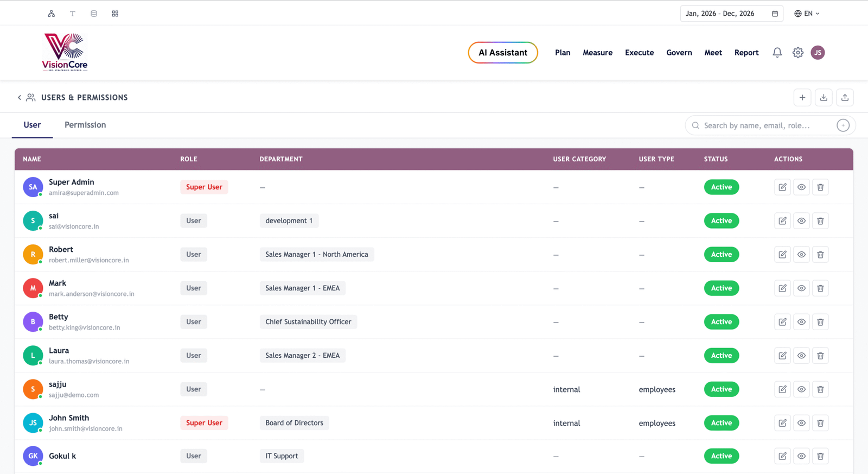Image resolution: width=868 pixels, height=474 pixels.
Task: Click the add user plus button
Action: (802, 98)
